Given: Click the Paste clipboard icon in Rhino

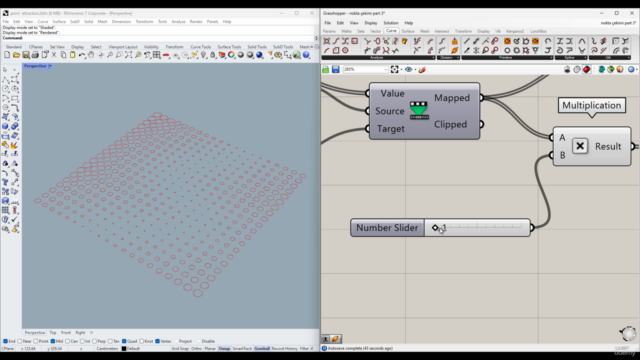Looking at the screenshot, I should point(73,55).
